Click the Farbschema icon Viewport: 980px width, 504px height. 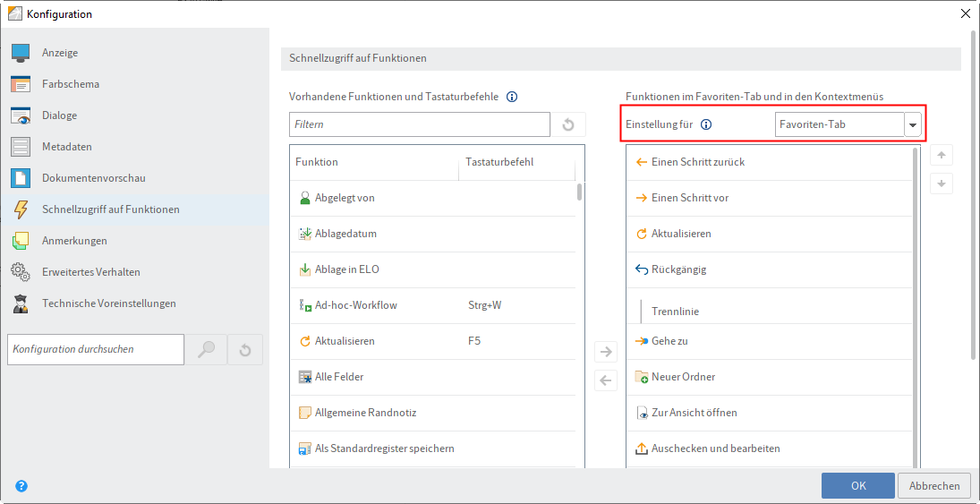point(21,84)
